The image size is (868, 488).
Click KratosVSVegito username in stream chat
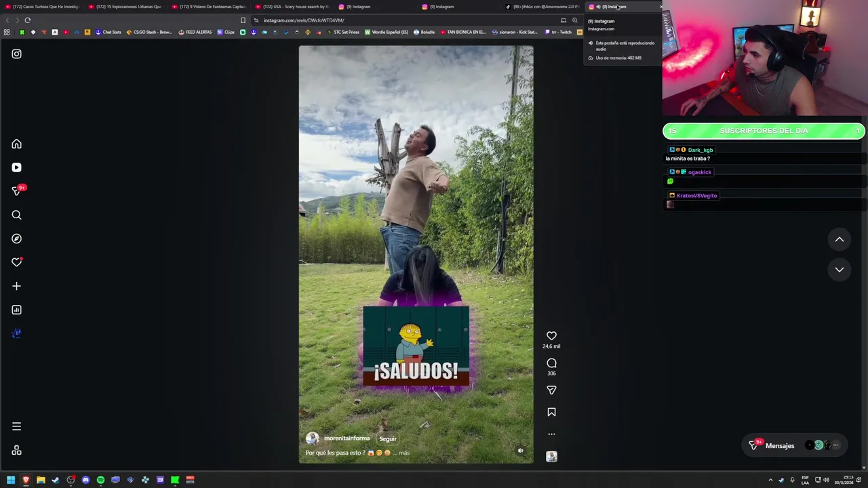pyautogui.click(x=696, y=196)
